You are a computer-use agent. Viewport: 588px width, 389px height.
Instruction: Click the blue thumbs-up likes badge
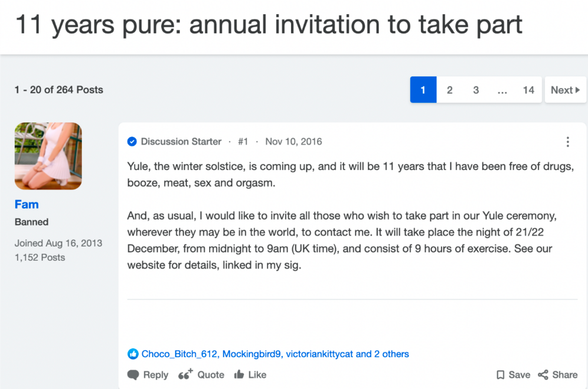(133, 354)
